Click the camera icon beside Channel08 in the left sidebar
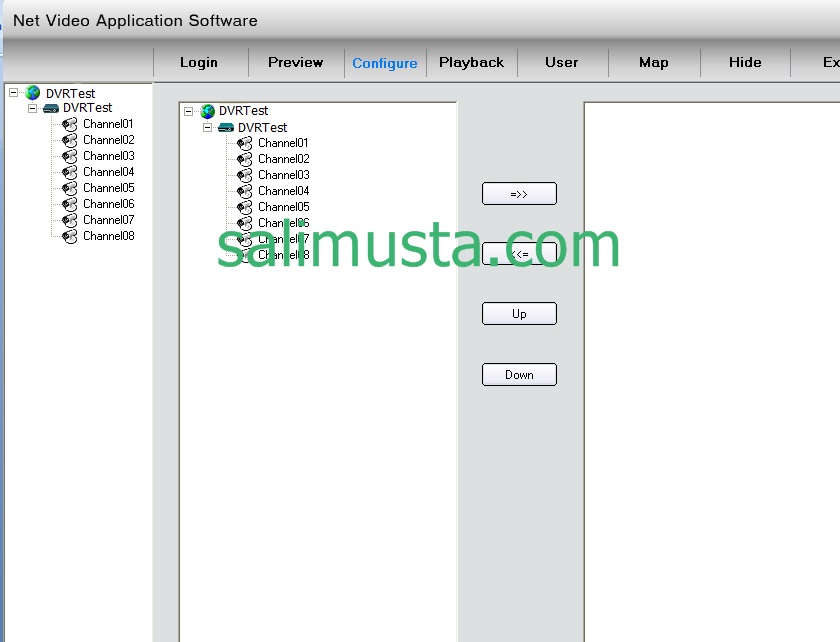 click(x=69, y=236)
